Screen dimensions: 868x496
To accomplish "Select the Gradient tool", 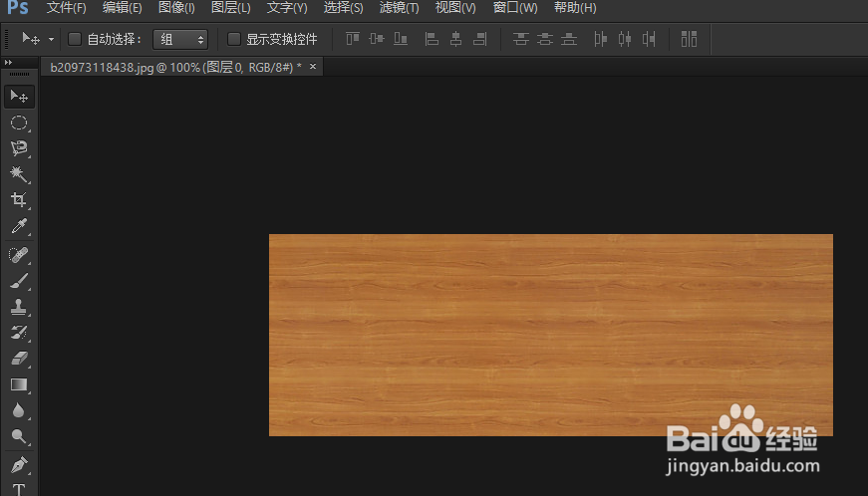I will pos(19,384).
